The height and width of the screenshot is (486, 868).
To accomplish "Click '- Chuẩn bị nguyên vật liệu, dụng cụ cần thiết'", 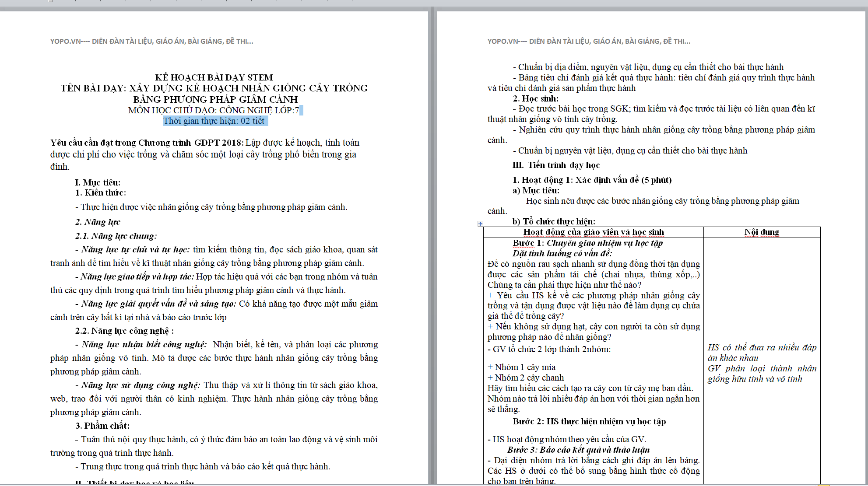I will click(630, 150).
